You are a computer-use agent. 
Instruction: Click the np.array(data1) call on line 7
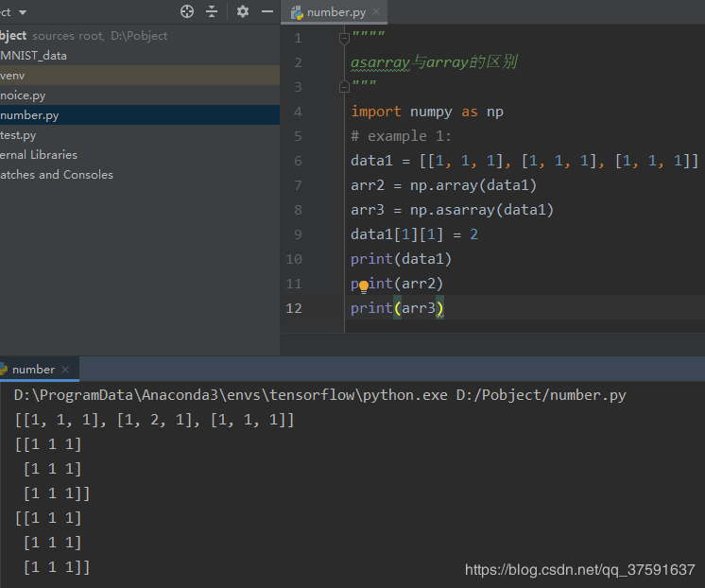[x=473, y=185]
